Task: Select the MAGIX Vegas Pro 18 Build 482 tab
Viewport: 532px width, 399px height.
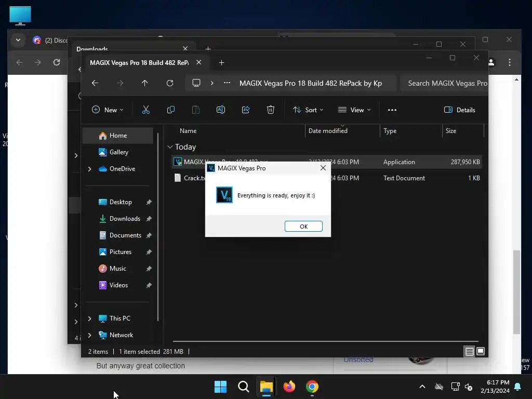Action: pyautogui.click(x=139, y=63)
